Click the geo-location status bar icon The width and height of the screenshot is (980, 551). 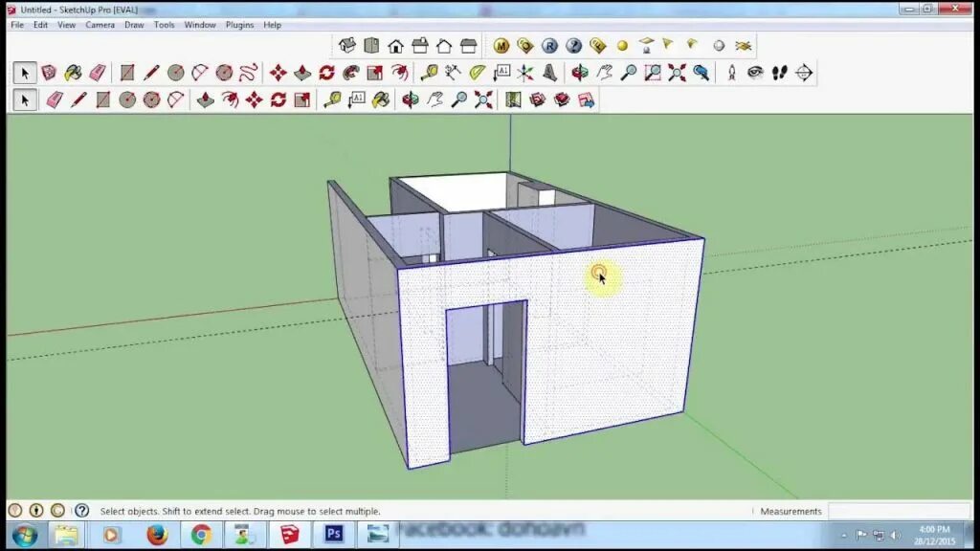(x=15, y=511)
